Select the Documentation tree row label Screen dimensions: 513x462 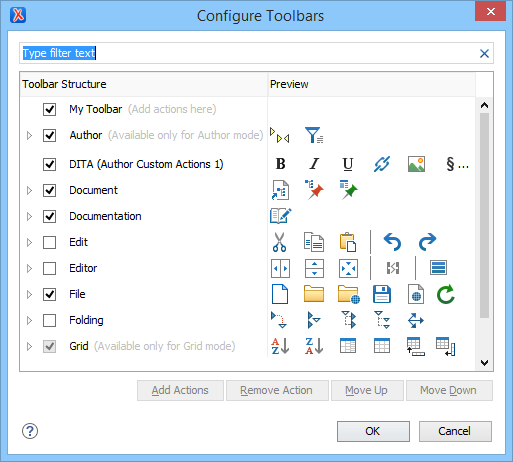pyautogui.click(x=105, y=216)
